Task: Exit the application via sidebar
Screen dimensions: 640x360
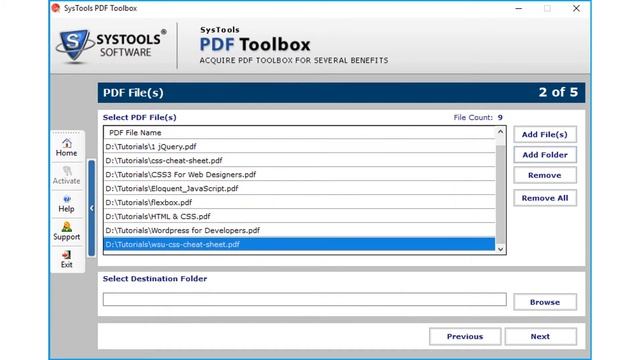Action: coord(67,260)
